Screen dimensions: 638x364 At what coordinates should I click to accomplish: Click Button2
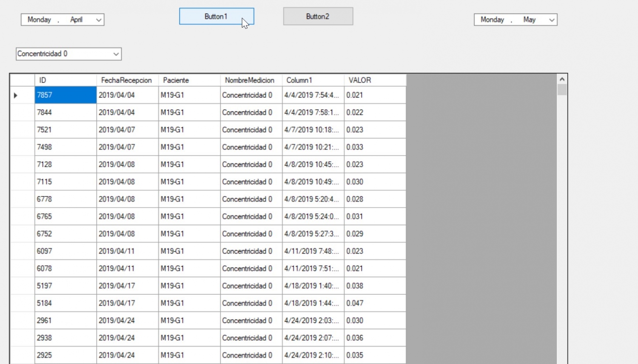point(318,16)
